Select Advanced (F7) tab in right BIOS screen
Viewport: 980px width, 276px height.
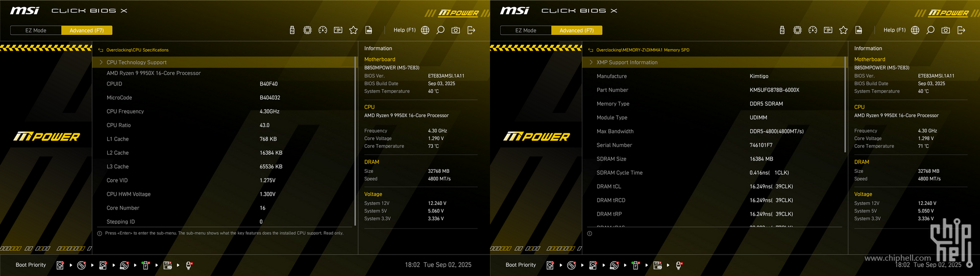(x=577, y=30)
